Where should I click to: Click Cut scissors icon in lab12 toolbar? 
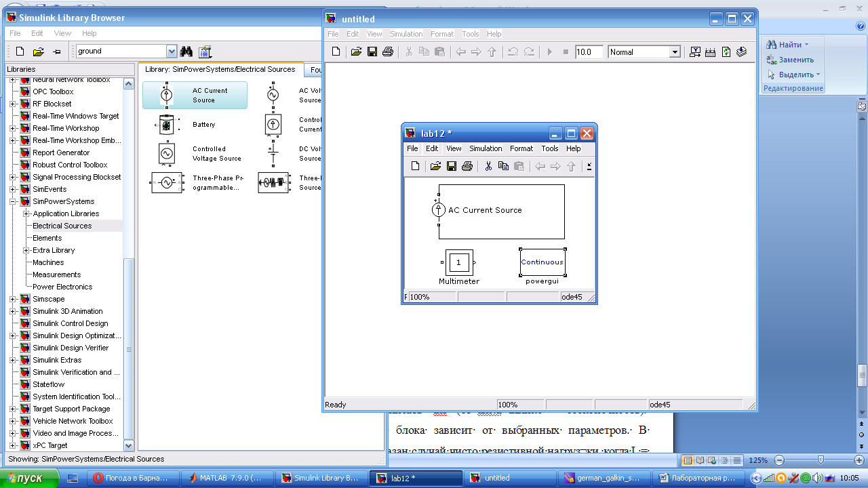[488, 166]
